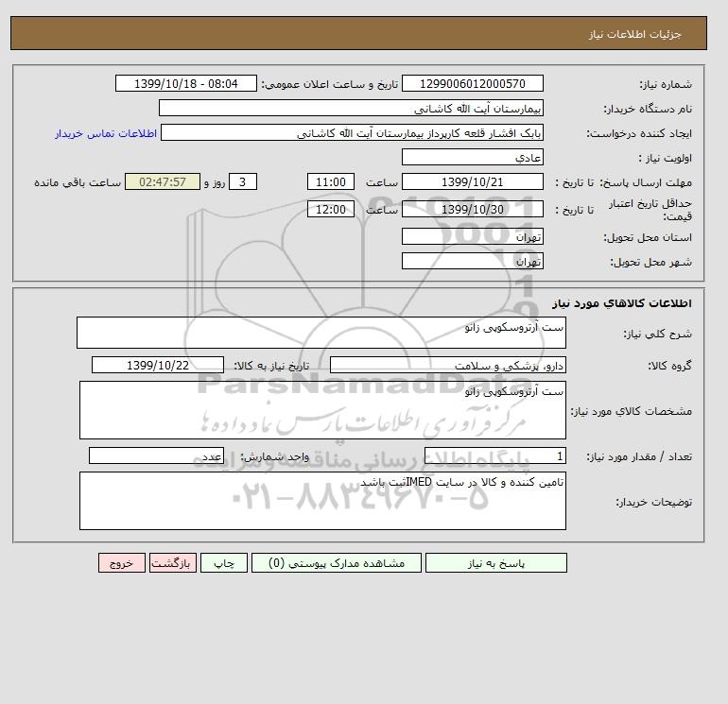Click the price validity date 1399/10/30
Screen dimensions: 728x704
point(472,209)
